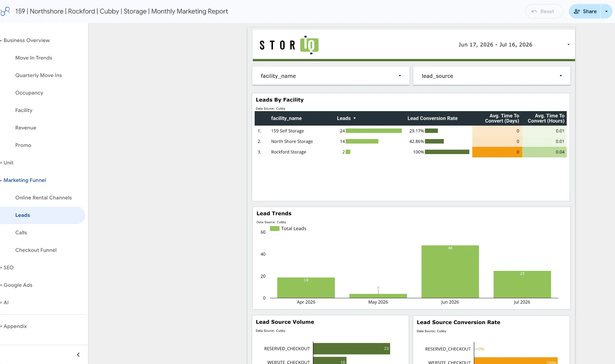Viewport: 615px width, 364px height.
Task: Open Online Rental Channels page
Action: click(x=44, y=198)
